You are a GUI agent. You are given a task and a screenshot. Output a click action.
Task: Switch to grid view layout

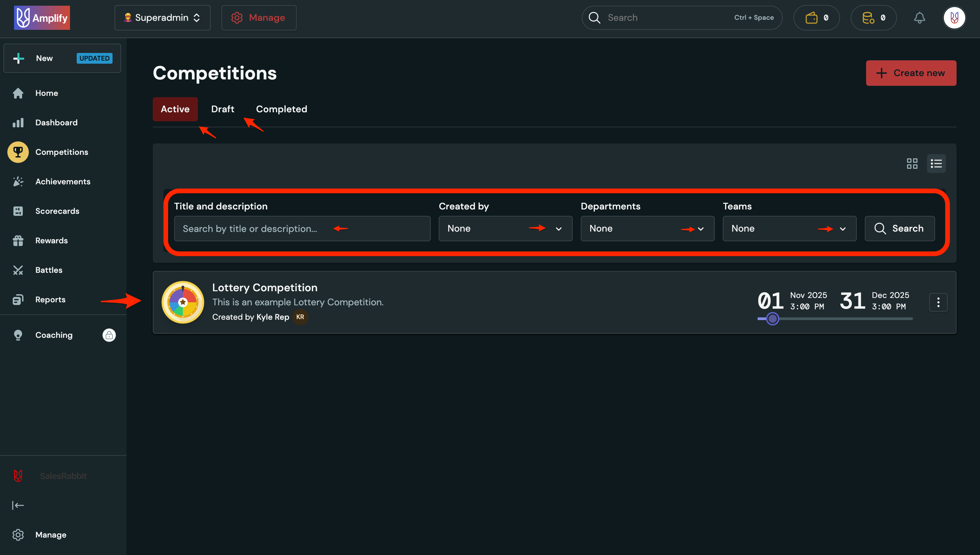coord(912,163)
